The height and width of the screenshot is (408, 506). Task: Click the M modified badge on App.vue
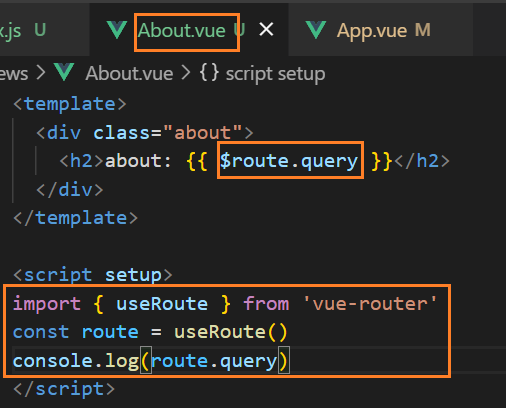(423, 30)
